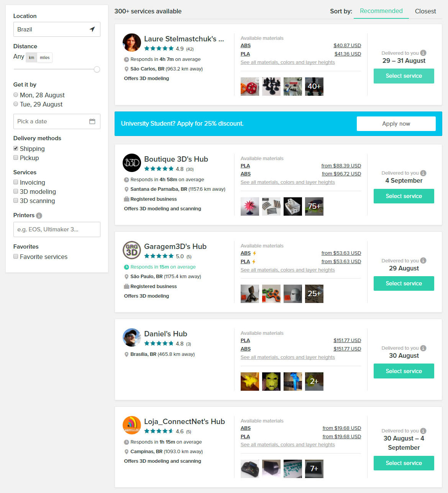Select the Recommended sort tab
The image size is (448, 493).
click(x=381, y=11)
